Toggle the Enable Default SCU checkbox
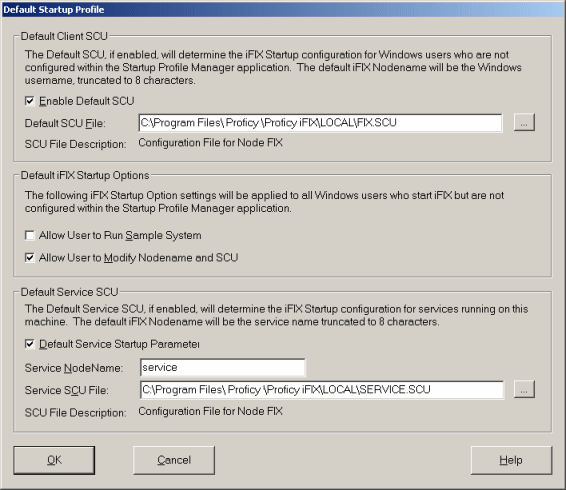This screenshot has height=490, width=566. tap(30, 101)
